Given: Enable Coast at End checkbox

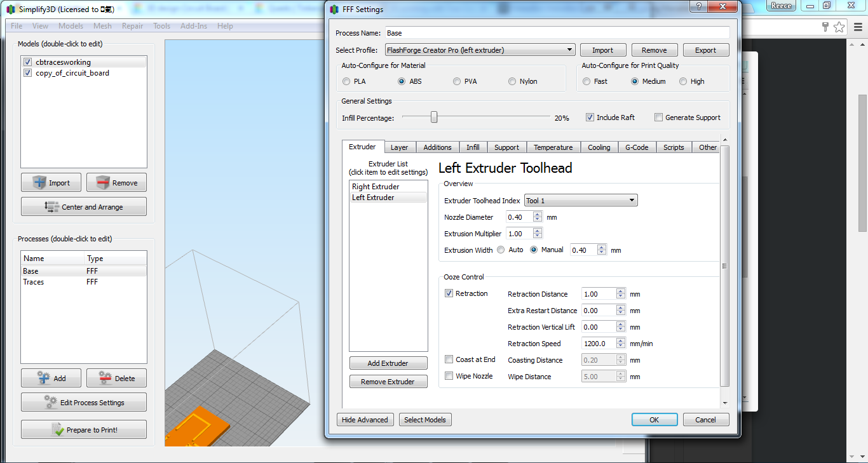Looking at the screenshot, I should click(449, 359).
